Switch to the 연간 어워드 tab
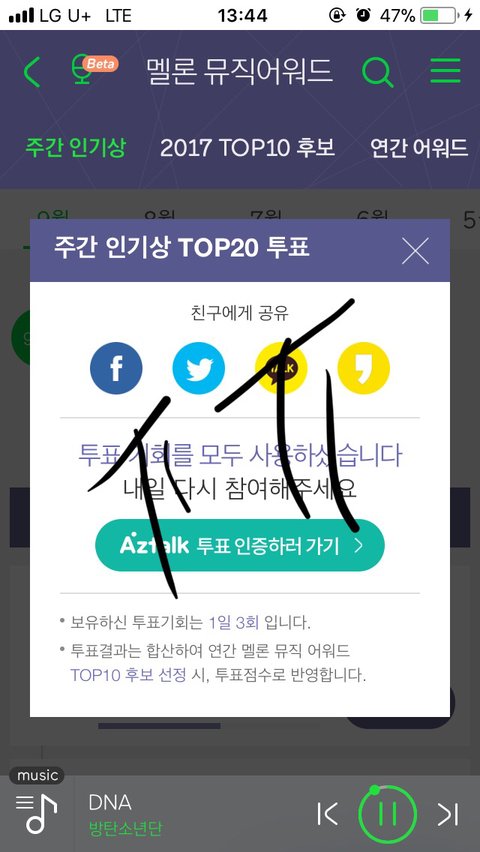Viewport: 480px width, 852px height. 419,148
